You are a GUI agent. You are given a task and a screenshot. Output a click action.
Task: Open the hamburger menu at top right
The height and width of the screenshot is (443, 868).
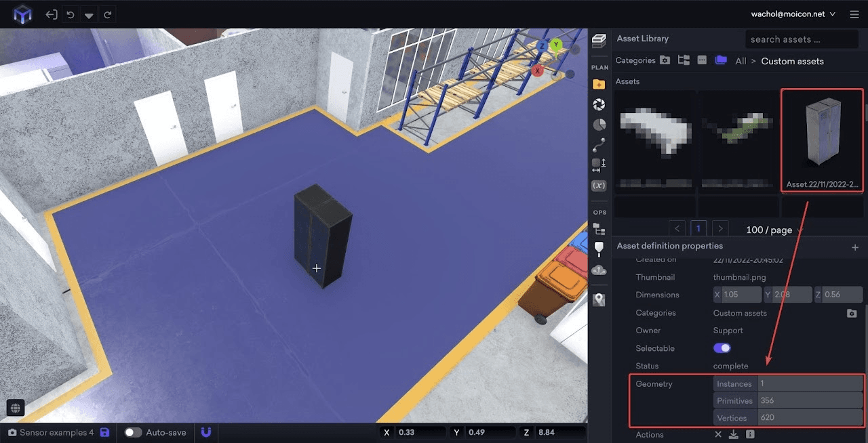[x=854, y=14]
